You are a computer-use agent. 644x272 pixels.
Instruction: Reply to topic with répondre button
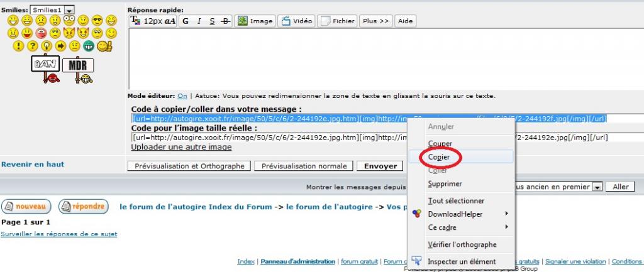[x=84, y=207]
